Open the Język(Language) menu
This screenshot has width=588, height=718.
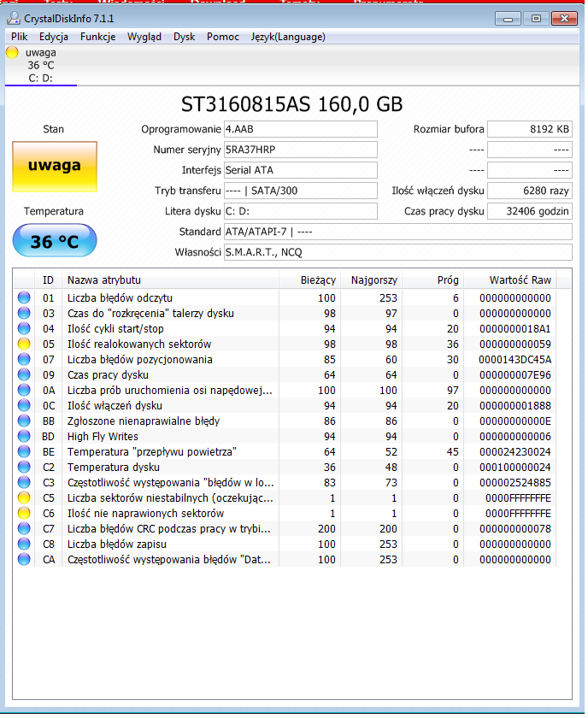287,37
